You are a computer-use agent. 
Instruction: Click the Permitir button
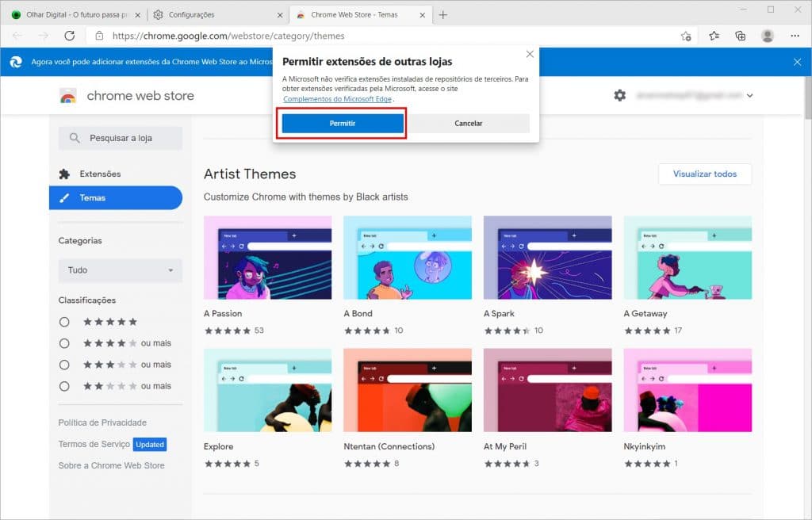tap(343, 124)
